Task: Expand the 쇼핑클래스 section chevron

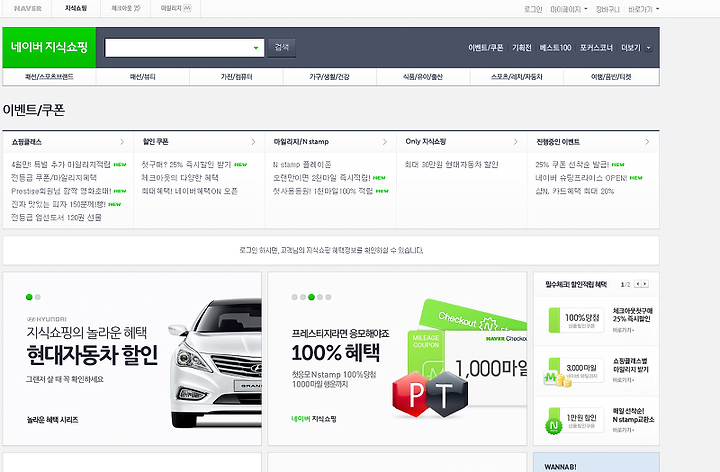Action: [122, 142]
